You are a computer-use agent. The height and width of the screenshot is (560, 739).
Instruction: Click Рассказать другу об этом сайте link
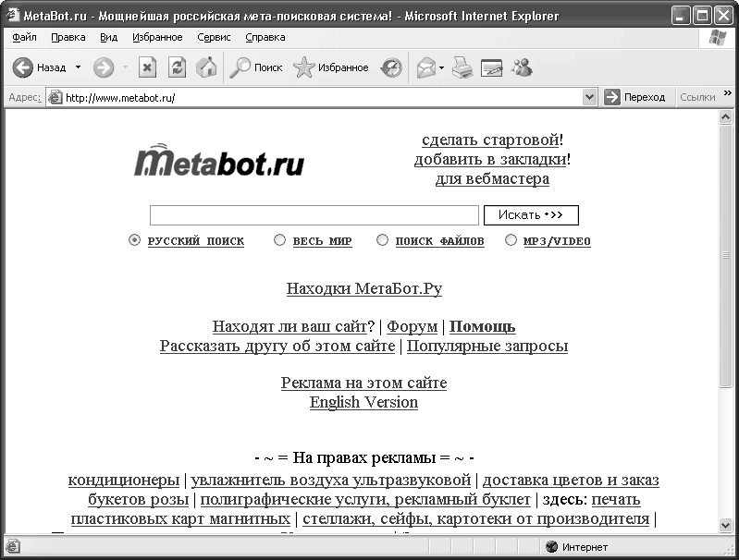(277, 347)
